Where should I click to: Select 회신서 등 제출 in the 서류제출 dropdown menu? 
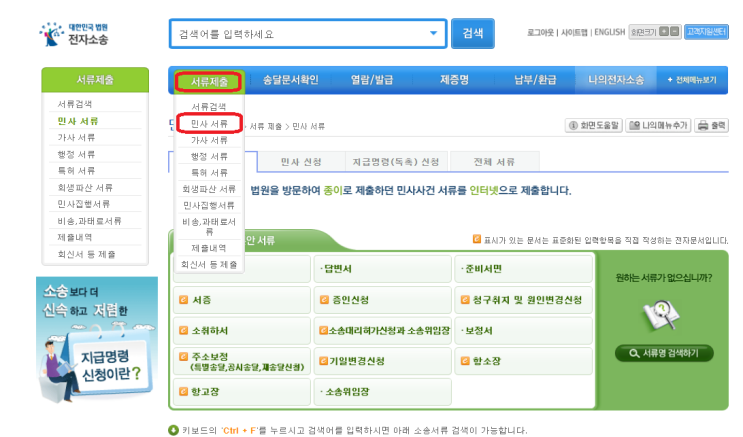click(209, 264)
